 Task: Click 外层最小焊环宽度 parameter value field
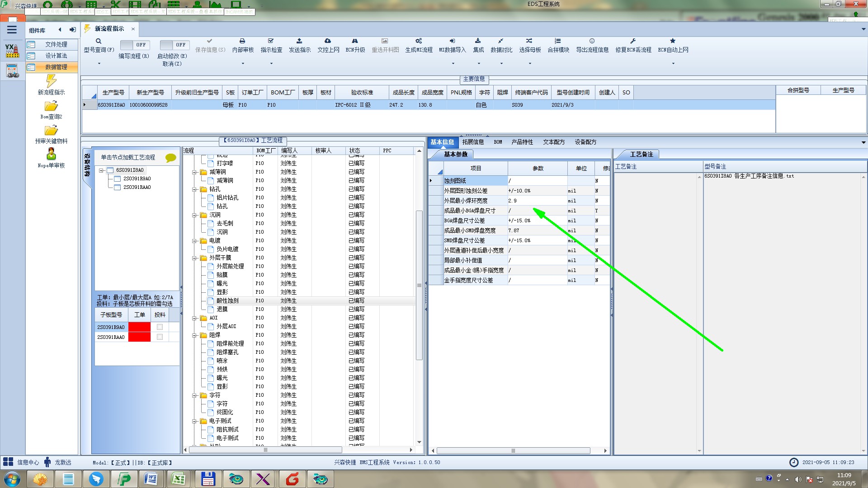point(537,201)
